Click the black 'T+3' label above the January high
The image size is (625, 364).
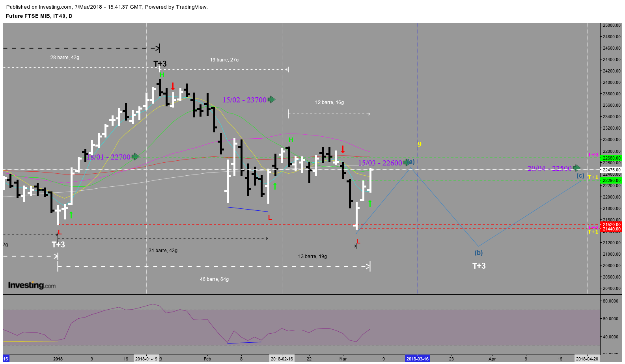point(160,64)
